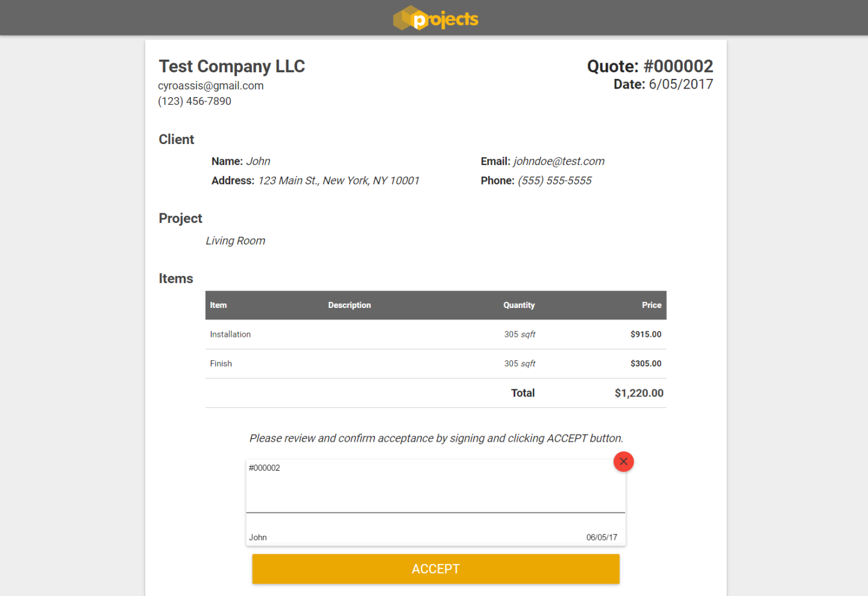Click the Installation price $915.00
The image size is (868, 596).
[x=646, y=334]
